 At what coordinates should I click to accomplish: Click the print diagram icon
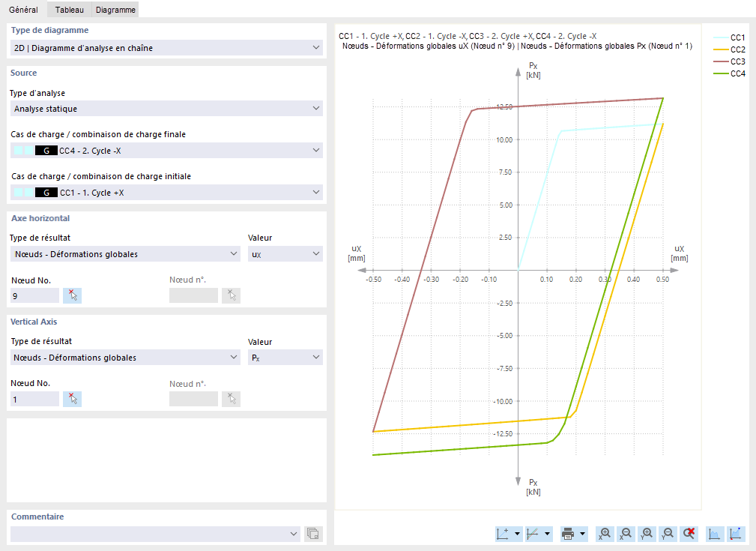pos(568,534)
